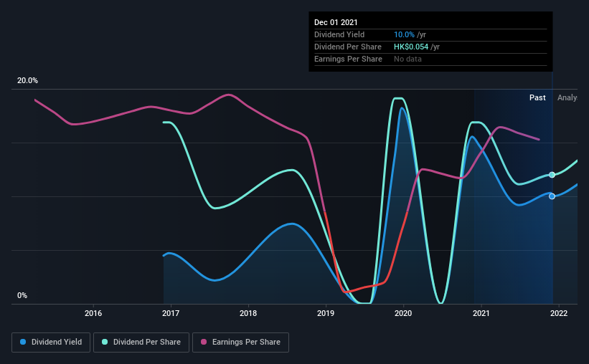Image resolution: width=589 pixels, height=364 pixels.
Task: Click the 2022 x-axis label
Action: coord(559,313)
